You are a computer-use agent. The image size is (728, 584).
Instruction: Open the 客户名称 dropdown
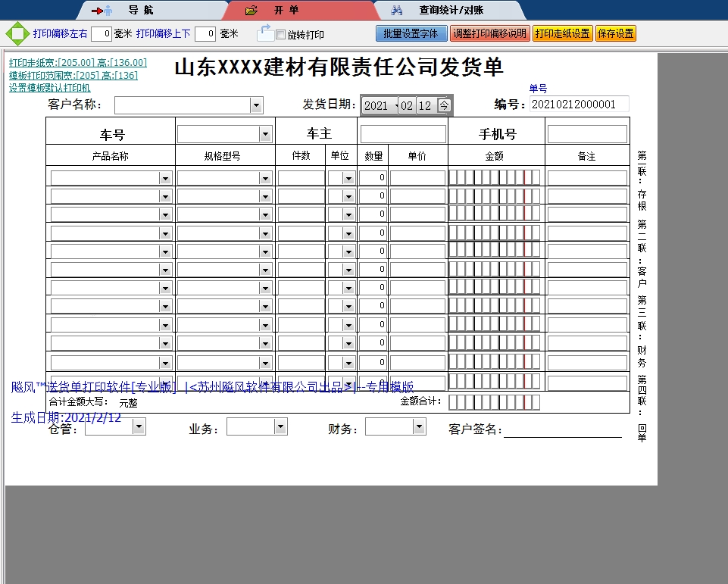(x=256, y=105)
